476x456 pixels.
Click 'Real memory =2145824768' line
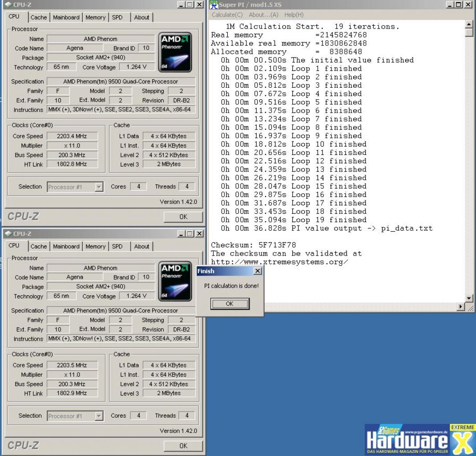coord(289,35)
